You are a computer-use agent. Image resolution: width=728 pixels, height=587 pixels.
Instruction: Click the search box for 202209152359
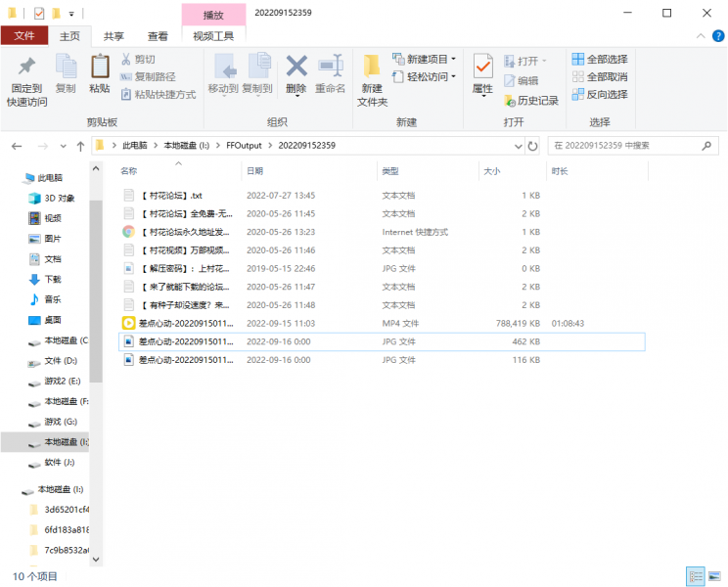coord(626,146)
